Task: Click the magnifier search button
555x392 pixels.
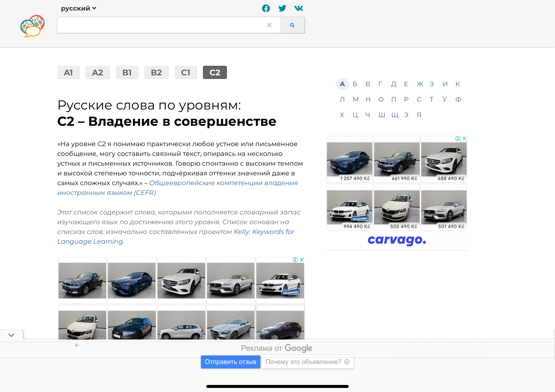Action: coord(292,25)
